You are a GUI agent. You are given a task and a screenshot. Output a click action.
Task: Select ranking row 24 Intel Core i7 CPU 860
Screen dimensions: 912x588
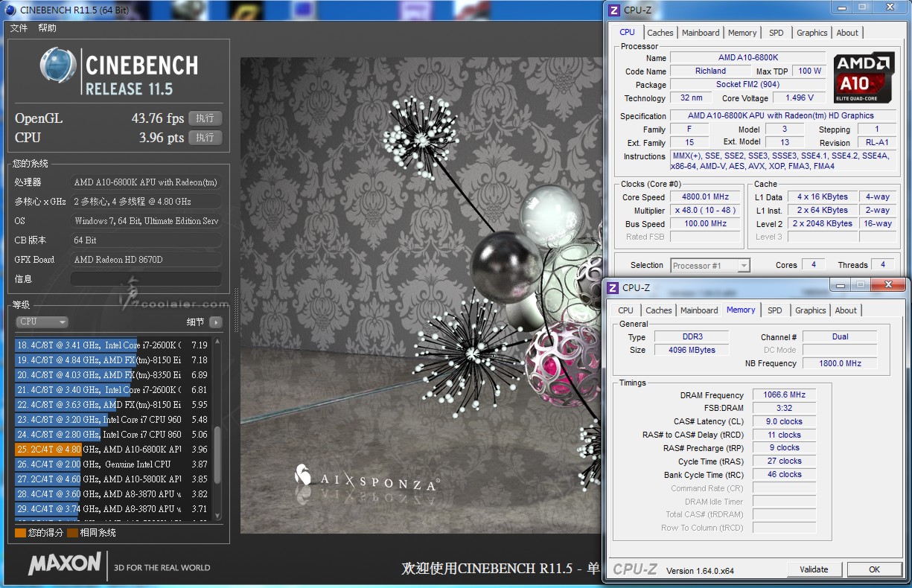[113, 435]
